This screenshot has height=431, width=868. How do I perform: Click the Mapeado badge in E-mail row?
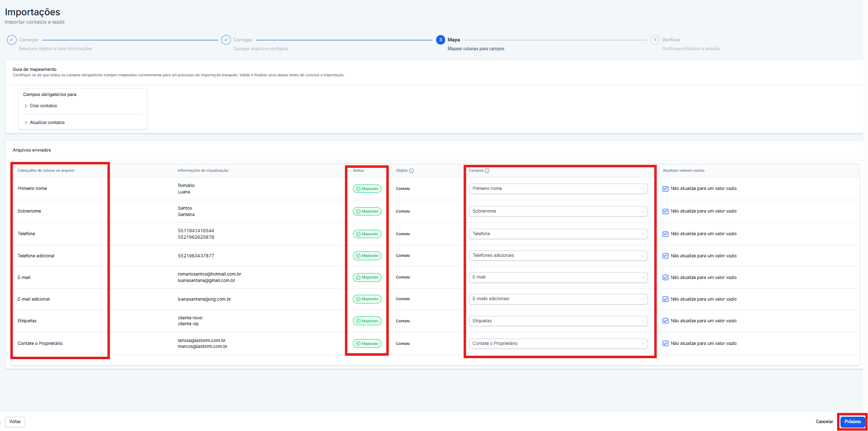pos(367,277)
